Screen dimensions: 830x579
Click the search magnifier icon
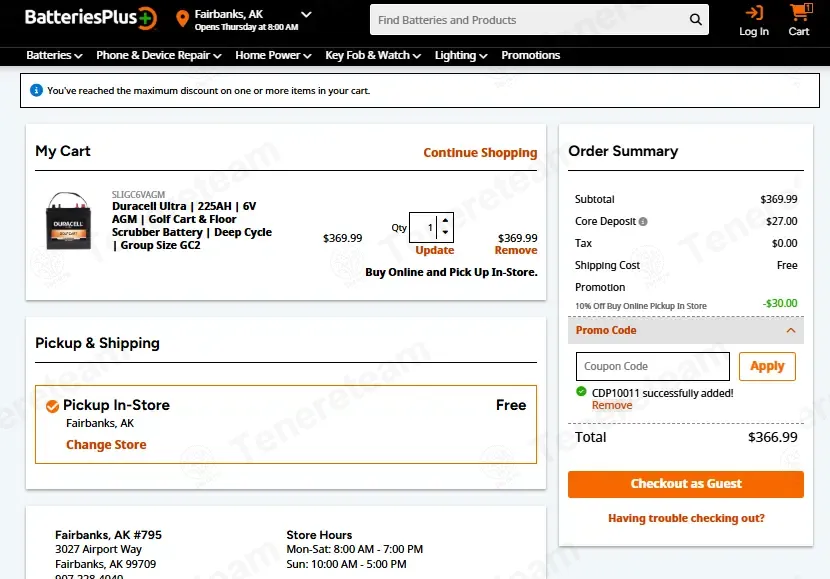click(x=696, y=20)
